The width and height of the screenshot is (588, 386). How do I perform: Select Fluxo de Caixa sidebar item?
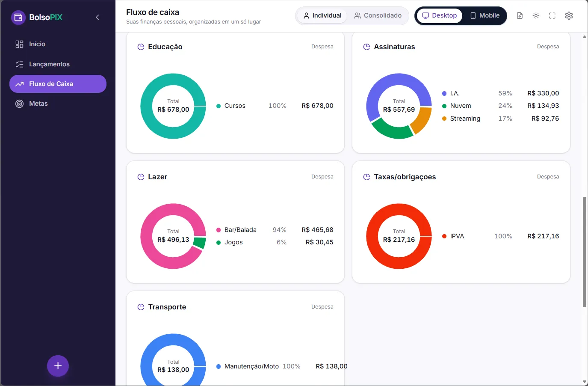click(58, 84)
